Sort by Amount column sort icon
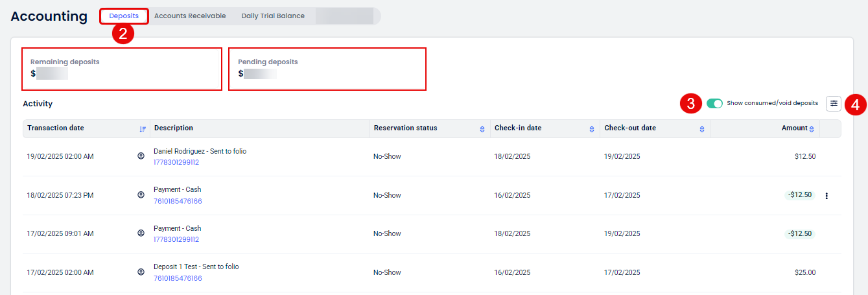 (812, 129)
